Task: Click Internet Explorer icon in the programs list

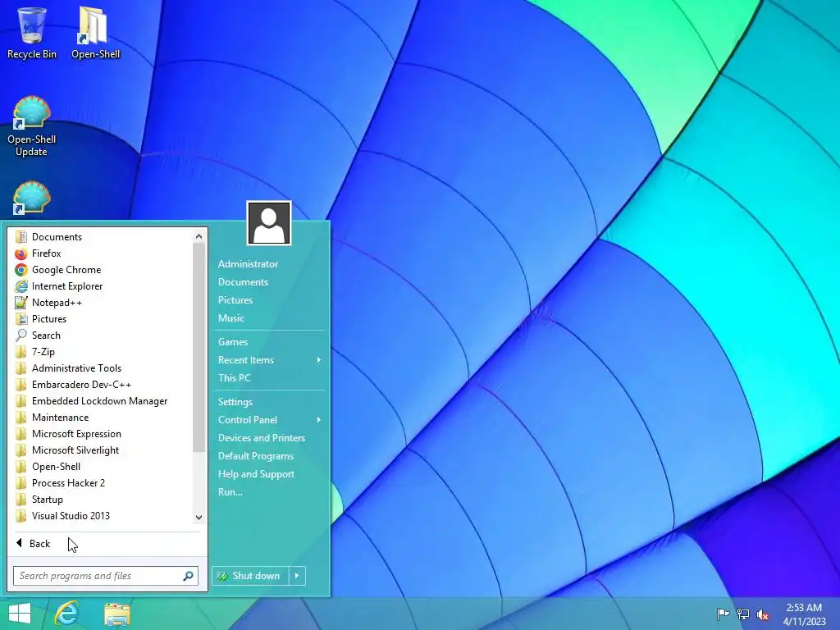Action: coord(21,286)
